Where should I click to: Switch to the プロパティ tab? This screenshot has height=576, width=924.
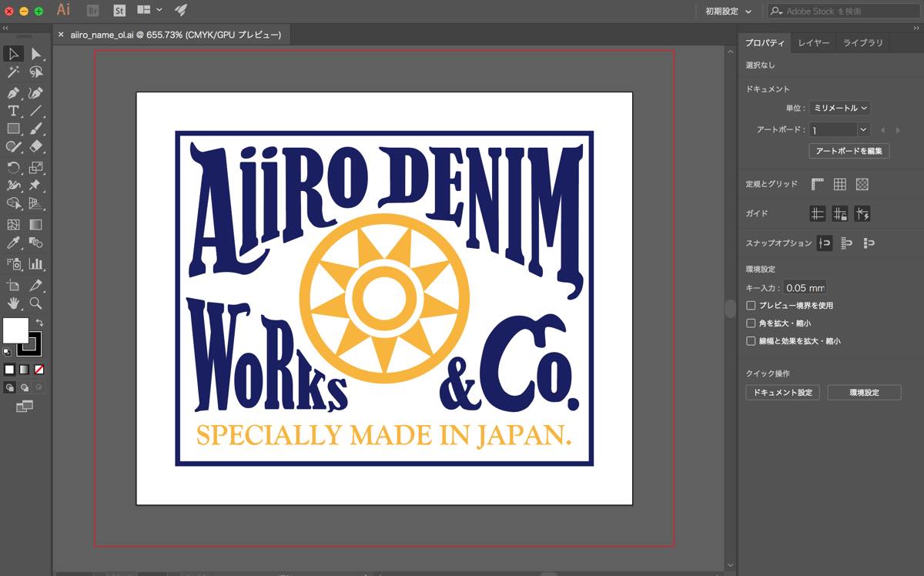click(766, 43)
